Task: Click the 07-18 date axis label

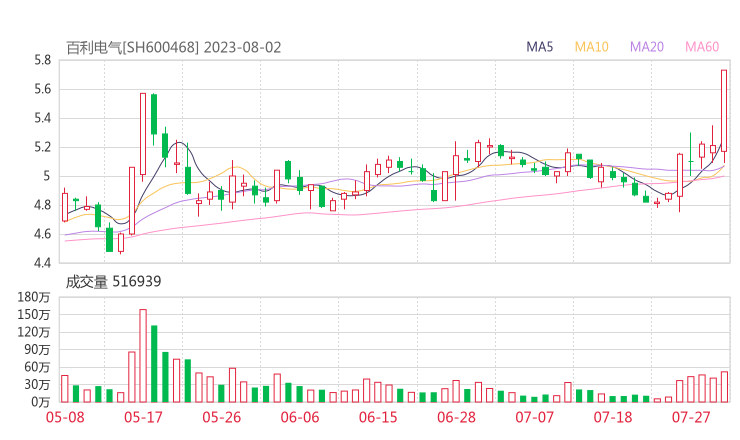Action: pyautogui.click(x=613, y=417)
